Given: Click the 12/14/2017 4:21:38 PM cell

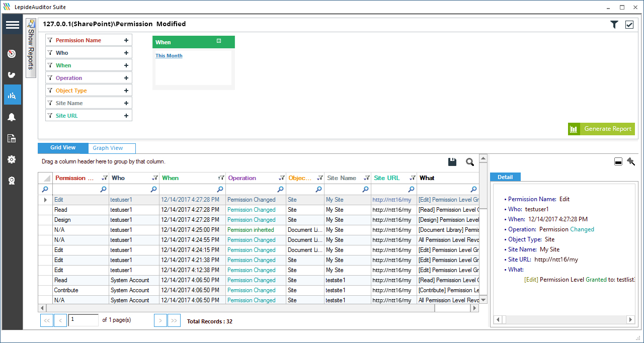Looking at the screenshot, I should pos(192,260).
